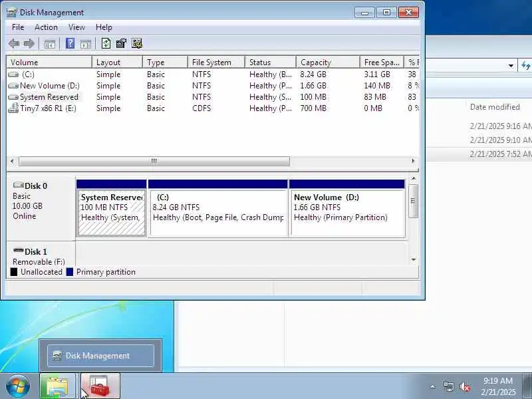Click the horizontal scrollbar thumb
Image resolution: width=532 pixels, height=399 pixels.
click(154, 161)
